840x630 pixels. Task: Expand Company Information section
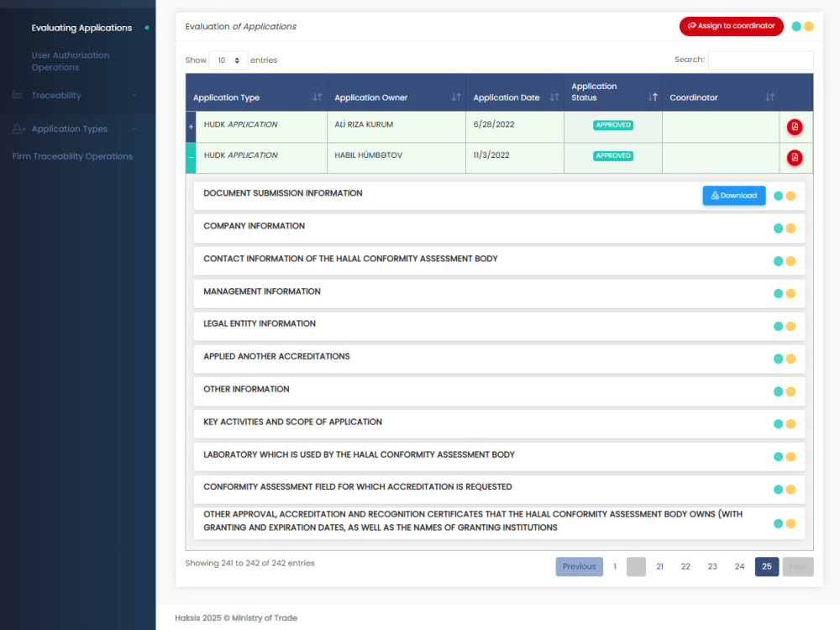pos(499,228)
